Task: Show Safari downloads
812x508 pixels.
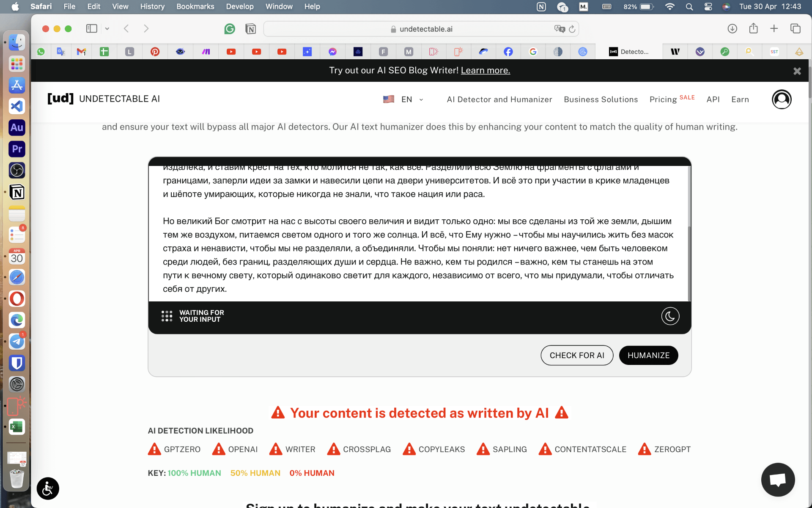Action: point(732,28)
